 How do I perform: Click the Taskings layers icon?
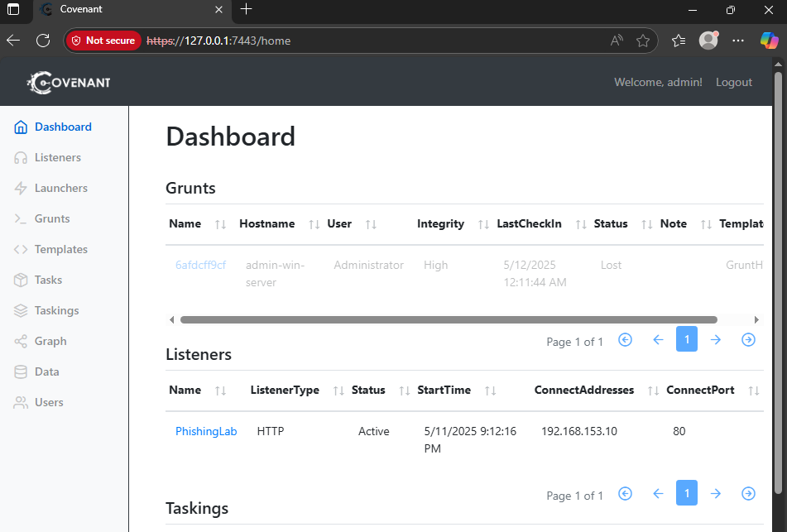pyautogui.click(x=21, y=310)
